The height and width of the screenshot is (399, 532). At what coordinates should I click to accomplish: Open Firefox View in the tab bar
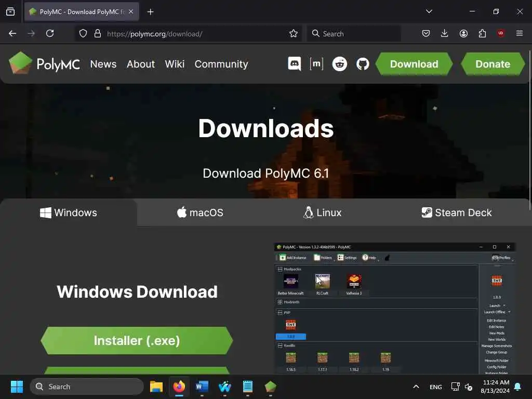click(10, 11)
